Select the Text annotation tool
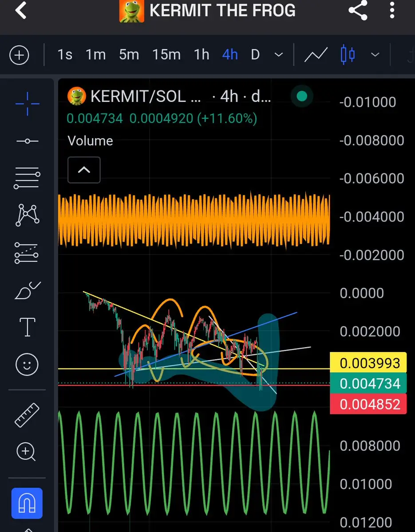 (27, 327)
